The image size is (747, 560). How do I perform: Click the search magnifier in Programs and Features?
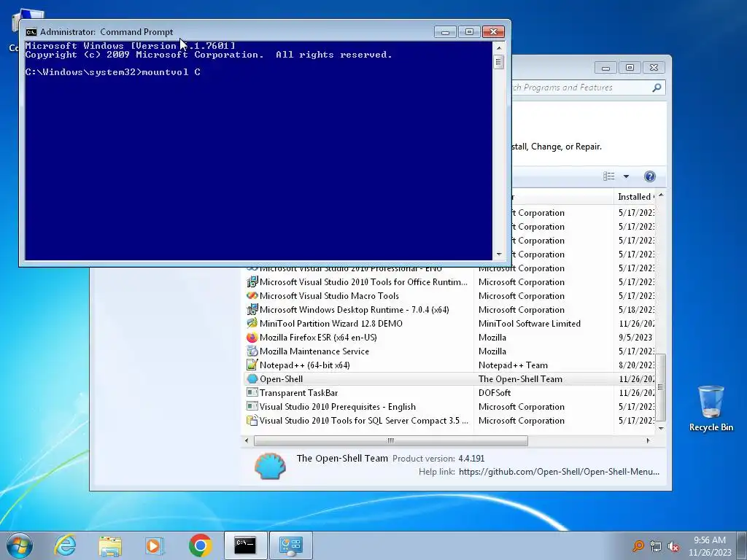pos(657,87)
